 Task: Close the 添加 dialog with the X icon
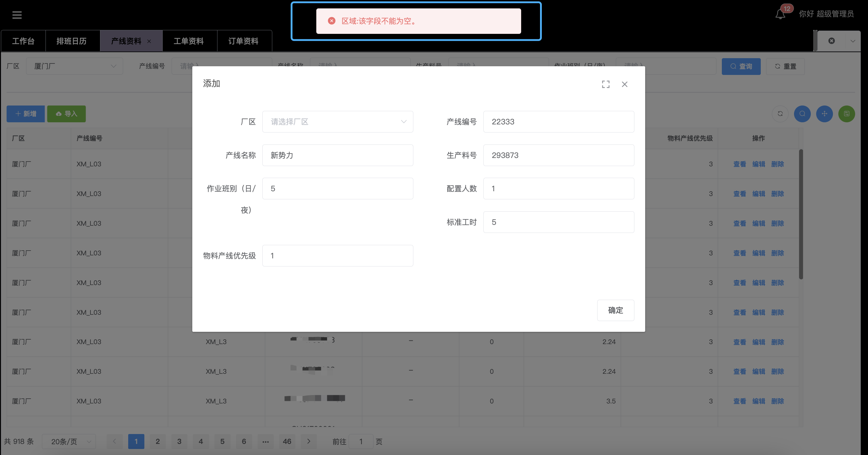click(624, 84)
